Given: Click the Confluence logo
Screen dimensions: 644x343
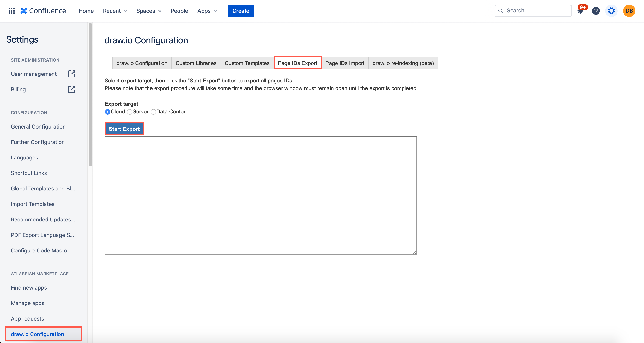Looking at the screenshot, I should tap(43, 11).
